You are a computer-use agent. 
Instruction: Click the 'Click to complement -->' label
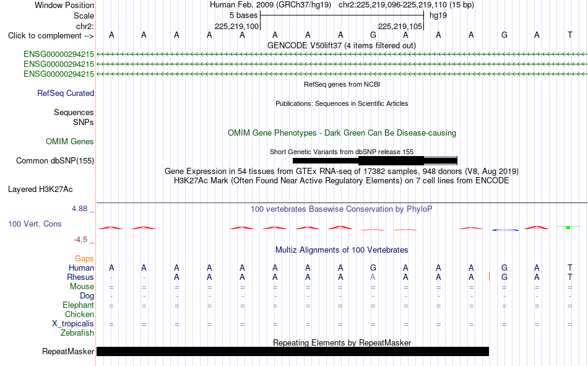click(x=51, y=36)
